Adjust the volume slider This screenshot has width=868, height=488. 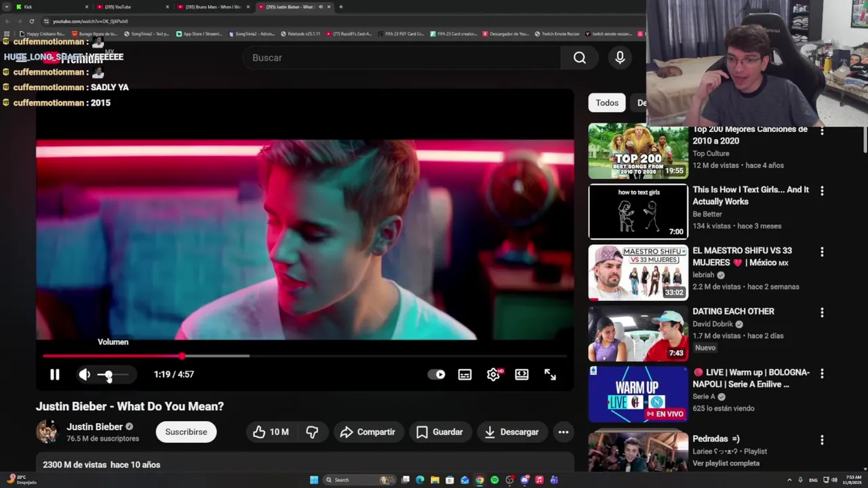113,374
